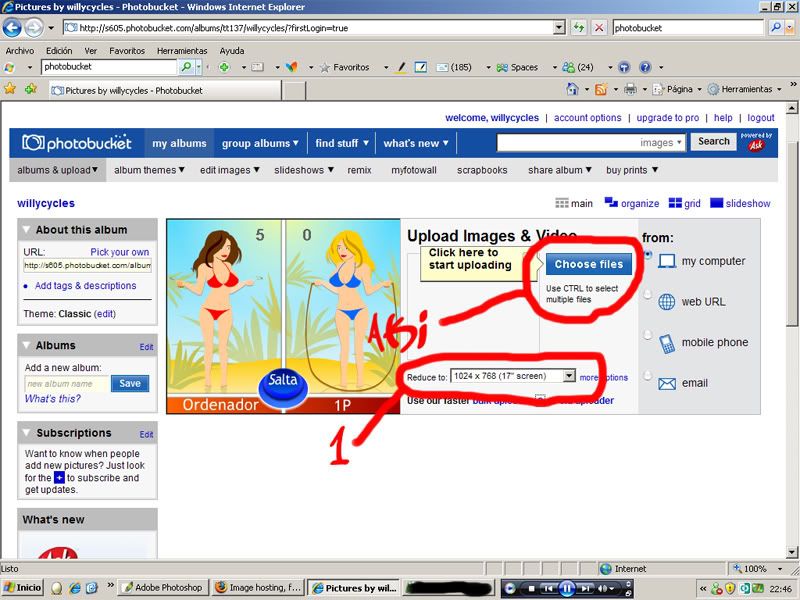Open the find stuff tab
The width and height of the screenshot is (800, 600).
(341, 143)
